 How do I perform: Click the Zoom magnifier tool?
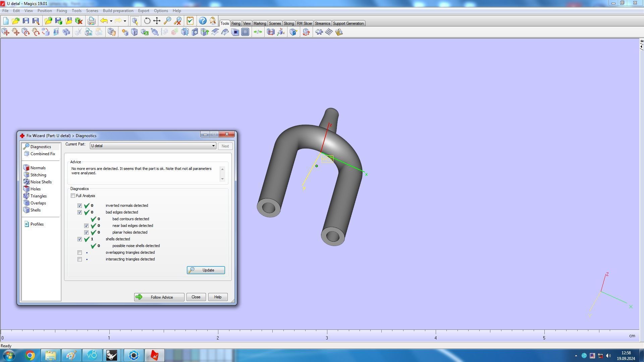click(x=167, y=21)
